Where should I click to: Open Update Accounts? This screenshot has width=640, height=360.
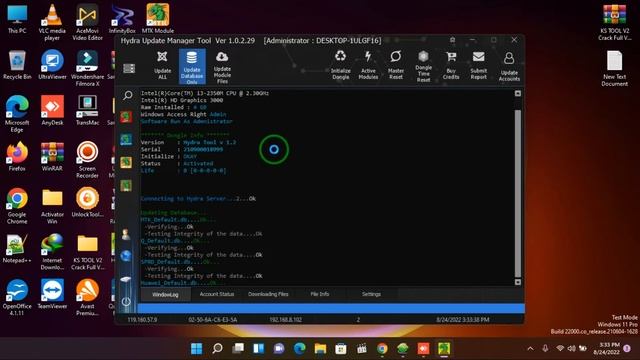click(x=509, y=66)
